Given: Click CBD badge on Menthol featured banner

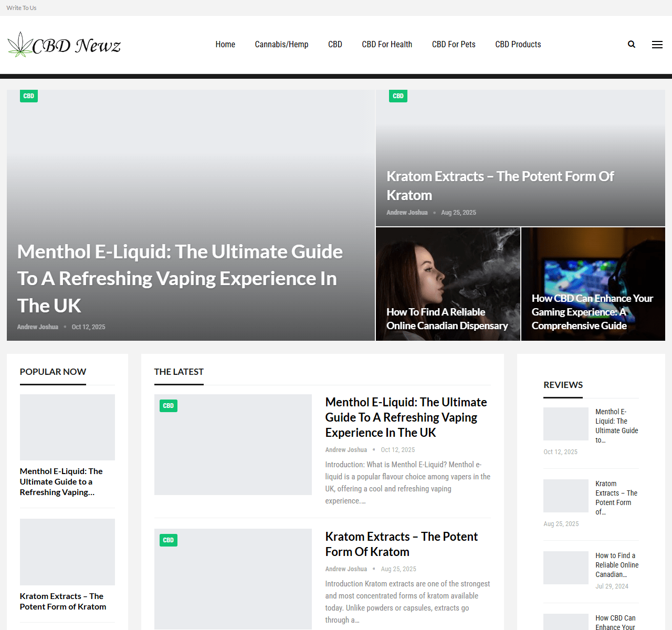Looking at the screenshot, I should (29, 96).
